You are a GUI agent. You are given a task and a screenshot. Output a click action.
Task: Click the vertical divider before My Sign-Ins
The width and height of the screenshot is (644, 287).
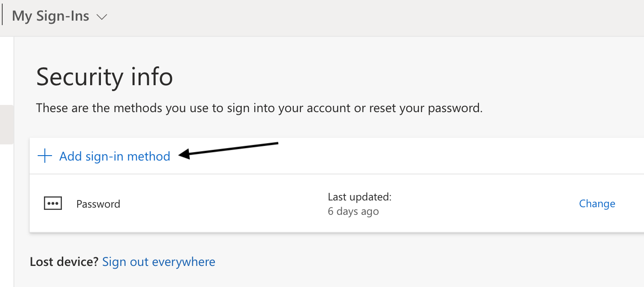(x=3, y=16)
